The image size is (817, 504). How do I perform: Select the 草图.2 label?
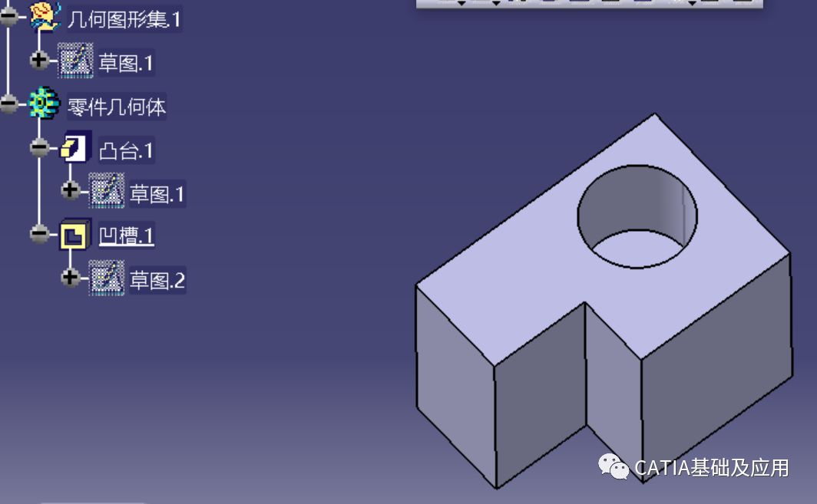(157, 281)
